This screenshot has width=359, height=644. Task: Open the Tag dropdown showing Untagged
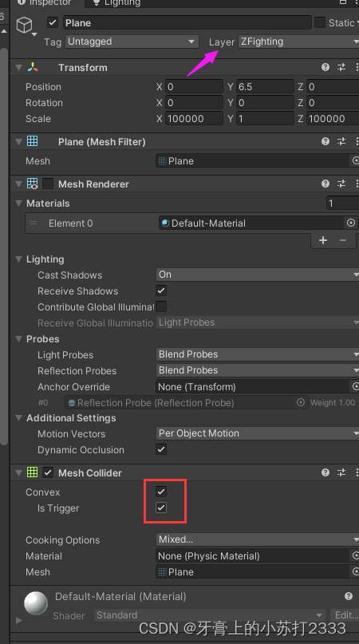click(x=132, y=41)
